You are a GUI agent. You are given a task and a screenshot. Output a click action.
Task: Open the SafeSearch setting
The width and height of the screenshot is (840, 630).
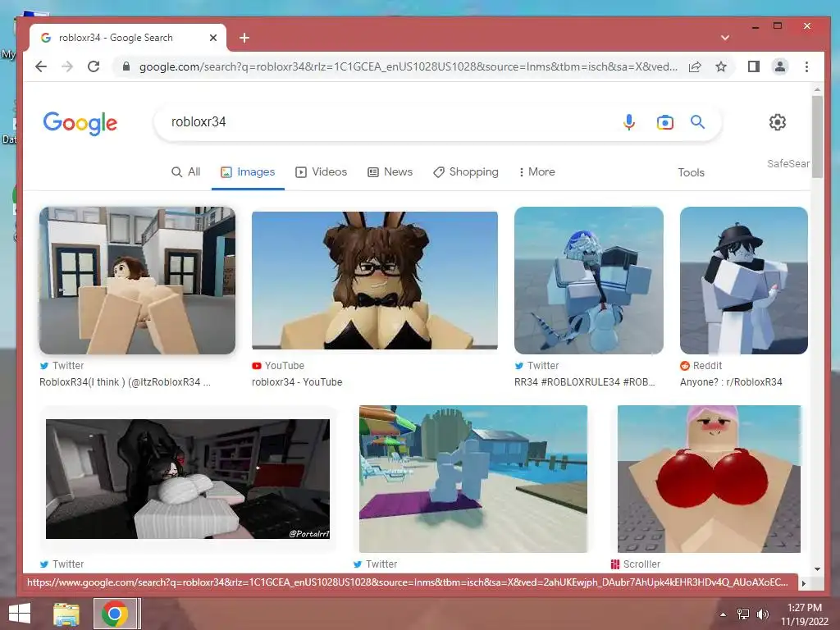[788, 164]
